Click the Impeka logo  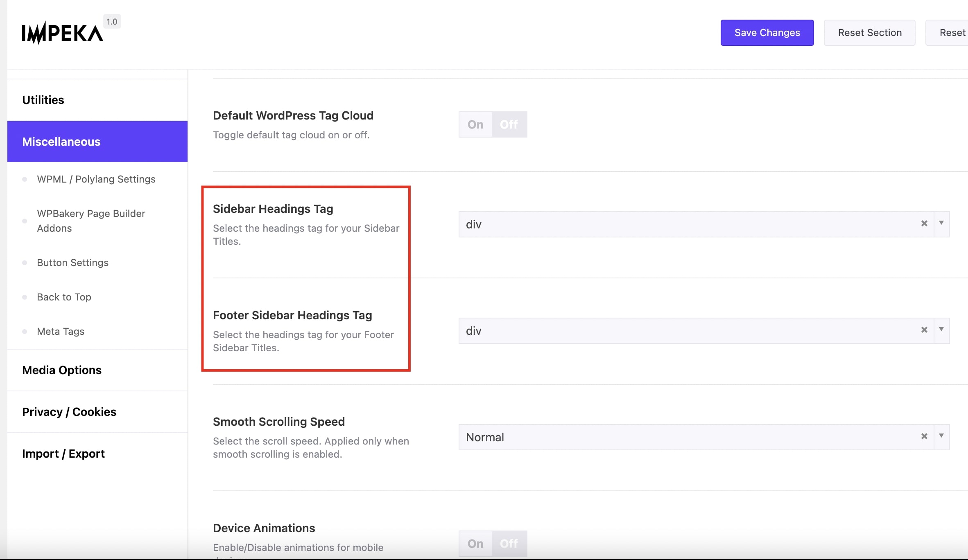click(62, 34)
